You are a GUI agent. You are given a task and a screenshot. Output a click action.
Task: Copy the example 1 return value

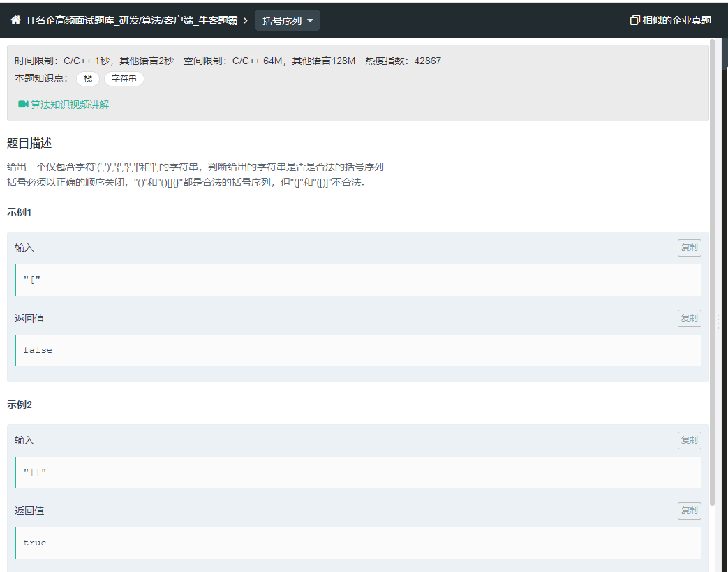689,318
